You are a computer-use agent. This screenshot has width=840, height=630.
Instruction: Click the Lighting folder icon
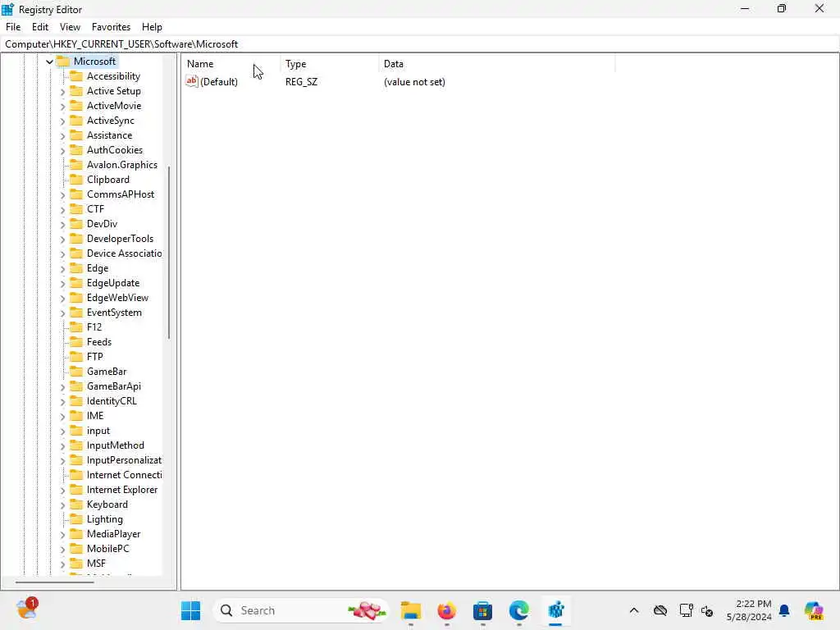click(x=76, y=519)
